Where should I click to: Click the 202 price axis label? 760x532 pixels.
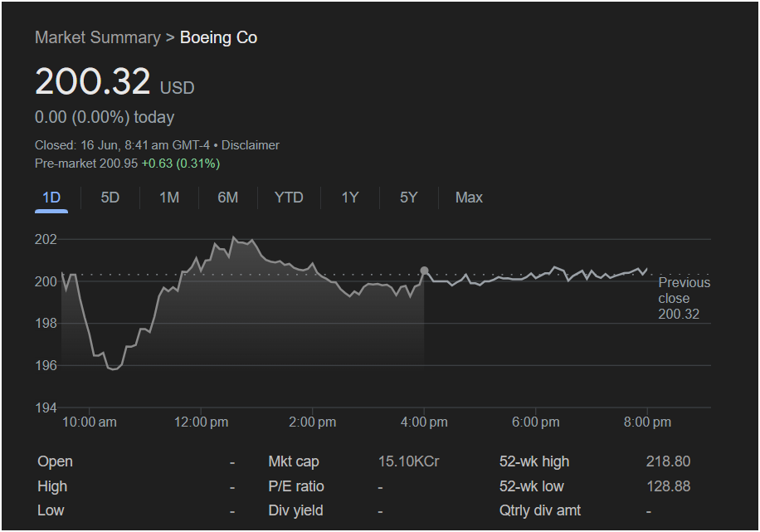(x=46, y=239)
